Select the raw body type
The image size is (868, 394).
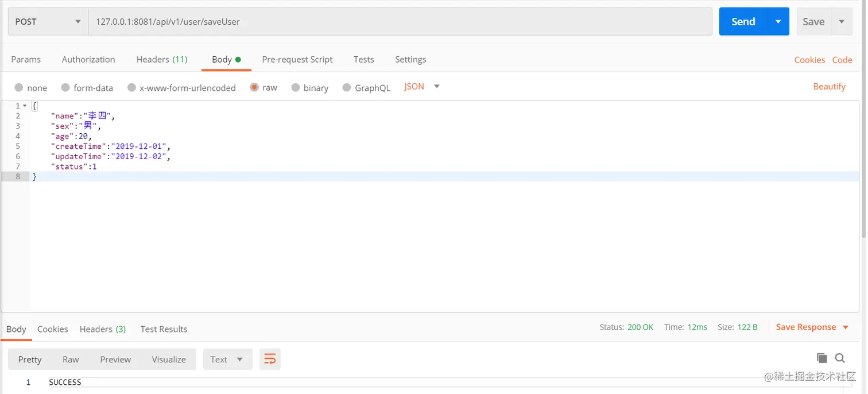click(x=263, y=88)
